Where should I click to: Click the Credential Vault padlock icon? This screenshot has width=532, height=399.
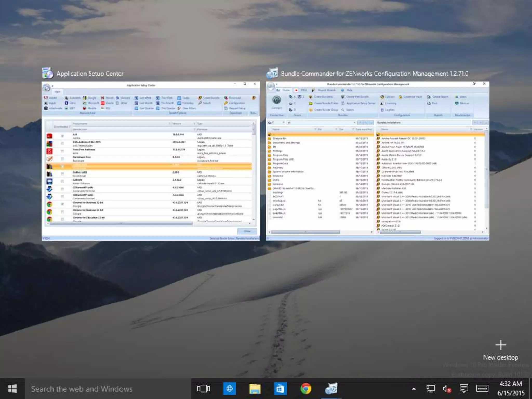[x=400, y=97]
